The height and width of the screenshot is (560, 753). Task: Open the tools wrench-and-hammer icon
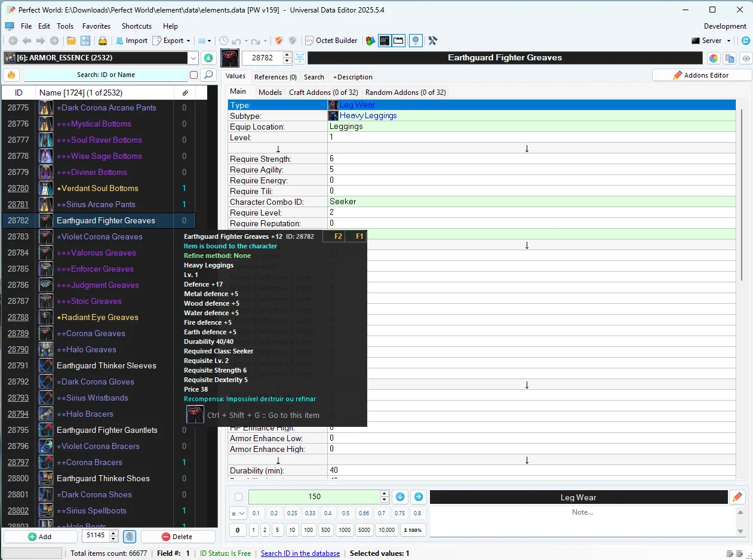click(x=433, y=41)
